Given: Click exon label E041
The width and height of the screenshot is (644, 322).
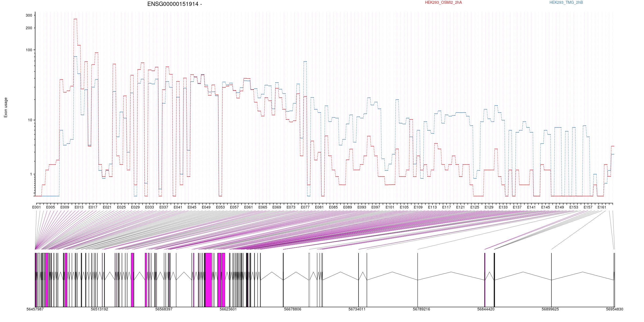Looking at the screenshot, I should [x=178, y=207].
